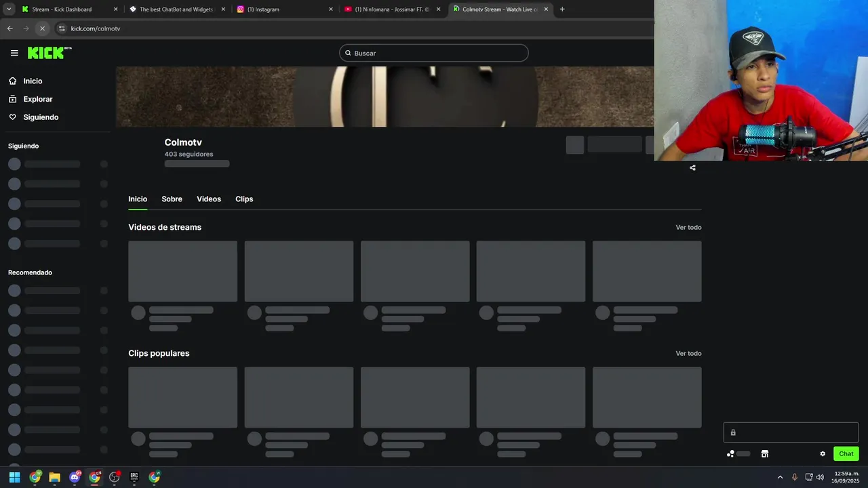Switch to the Clips tab
This screenshot has height=488, width=868.
[244, 199]
